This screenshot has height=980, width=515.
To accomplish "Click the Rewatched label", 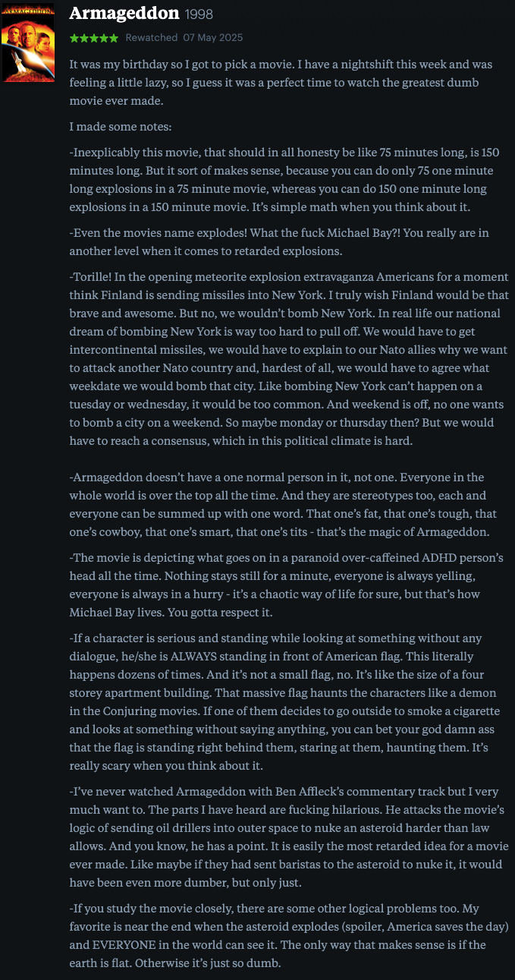I will pos(151,38).
